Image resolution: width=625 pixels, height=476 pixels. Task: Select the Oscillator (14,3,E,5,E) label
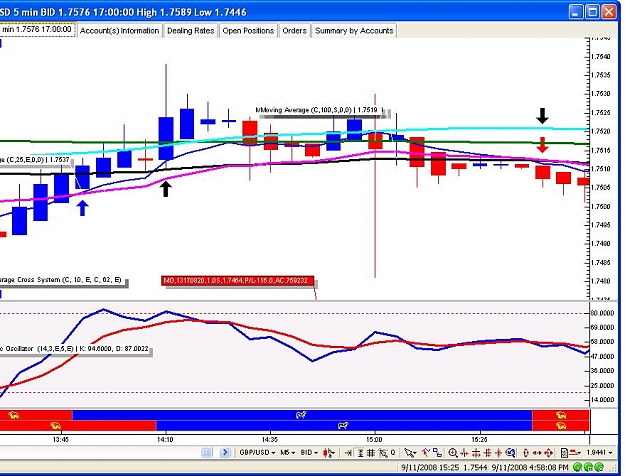click(74, 349)
